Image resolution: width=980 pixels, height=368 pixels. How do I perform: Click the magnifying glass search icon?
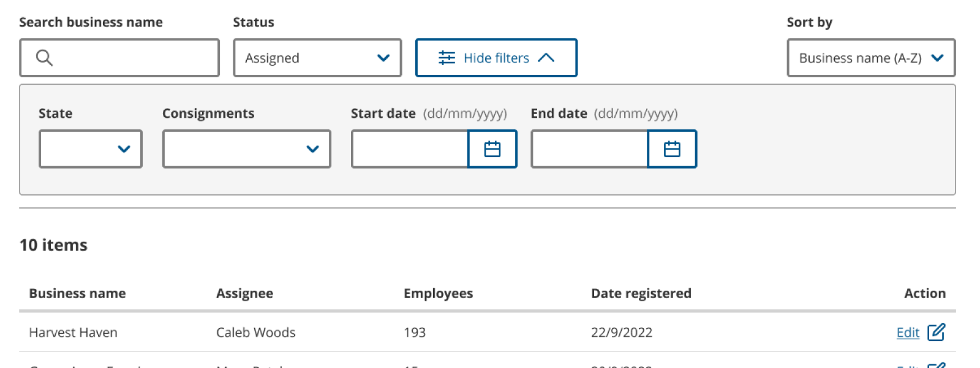[44, 58]
